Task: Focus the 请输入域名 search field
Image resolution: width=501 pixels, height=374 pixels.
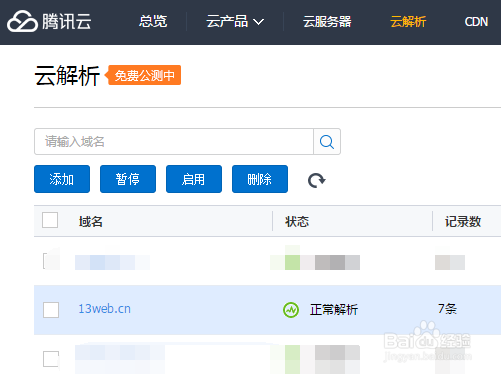Action: 174,142
